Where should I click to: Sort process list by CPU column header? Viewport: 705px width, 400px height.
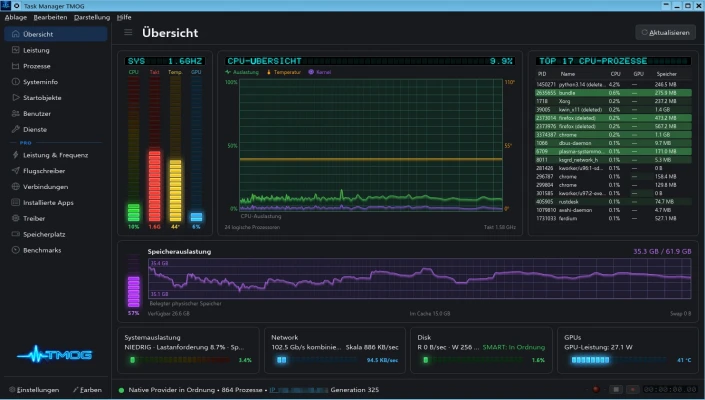click(615, 74)
